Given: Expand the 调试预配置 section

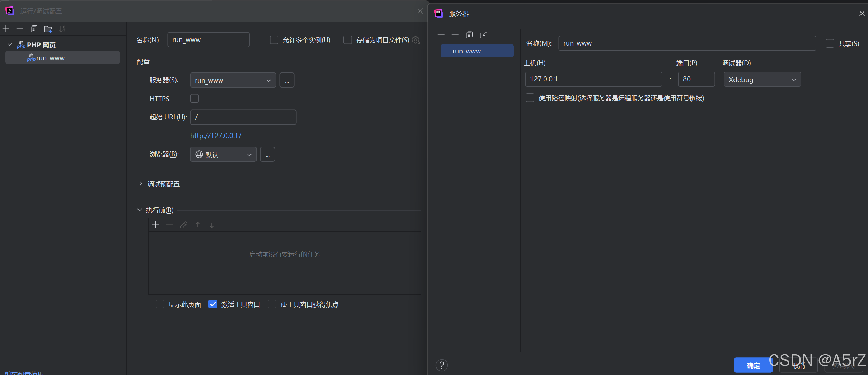Looking at the screenshot, I should click(141, 183).
